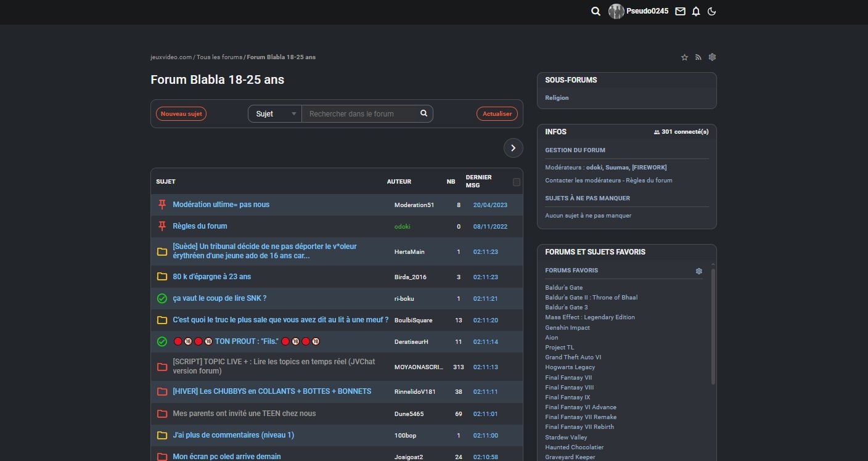
Task: Go to next page with arrow button
Action: coord(513,148)
